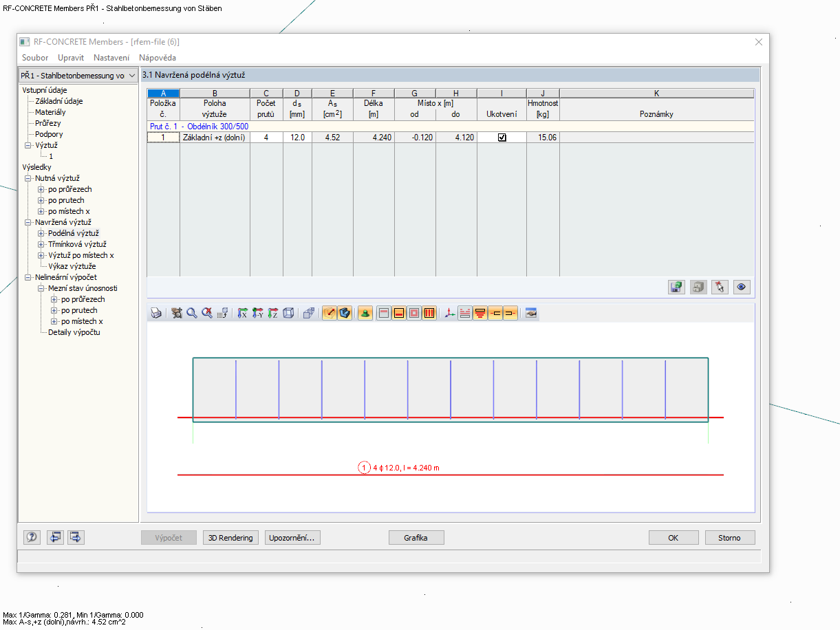Select Detaily výpočtu in the tree
Viewport: 840px width, 630px height.
point(74,332)
